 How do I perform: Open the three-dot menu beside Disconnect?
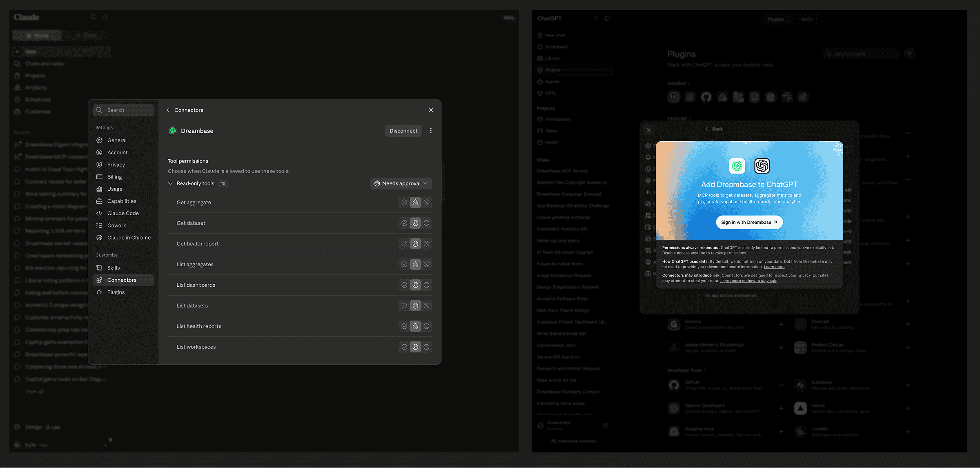(x=431, y=131)
